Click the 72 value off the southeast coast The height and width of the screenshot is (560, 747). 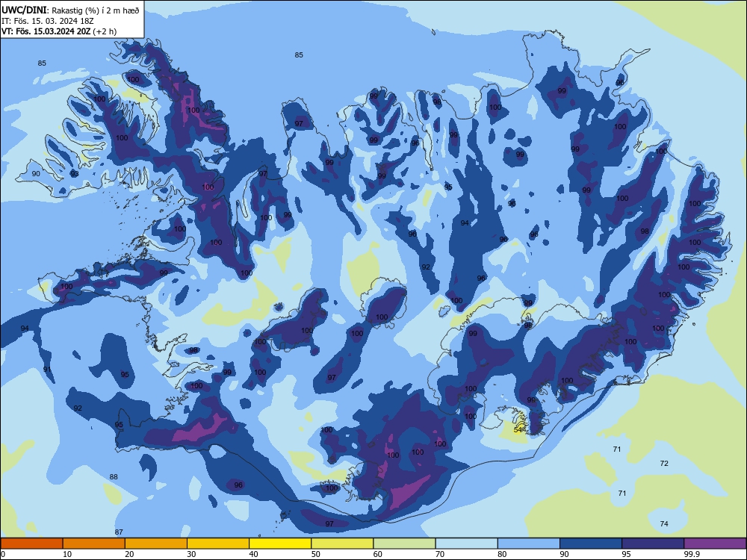pos(664,464)
